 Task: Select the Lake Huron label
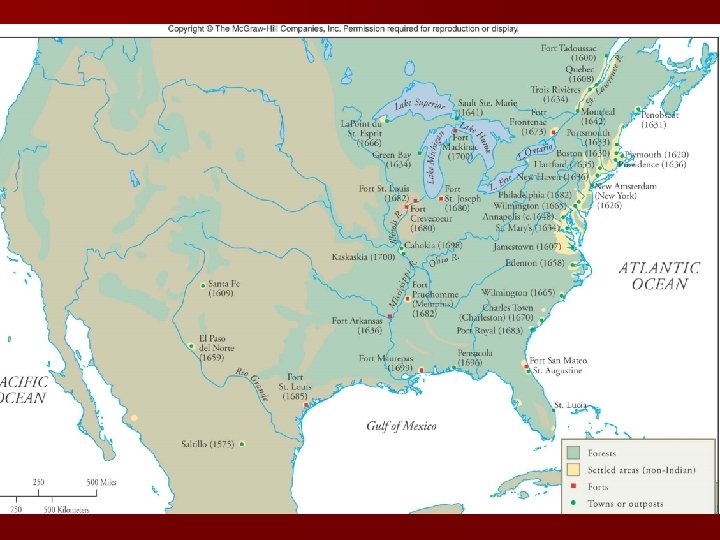coord(475,137)
